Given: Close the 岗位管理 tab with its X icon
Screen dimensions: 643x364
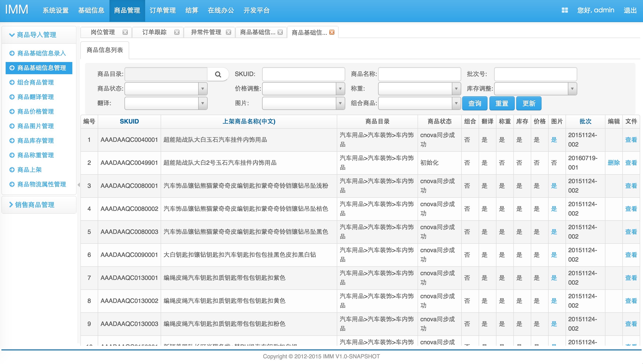Looking at the screenshot, I should (x=125, y=32).
